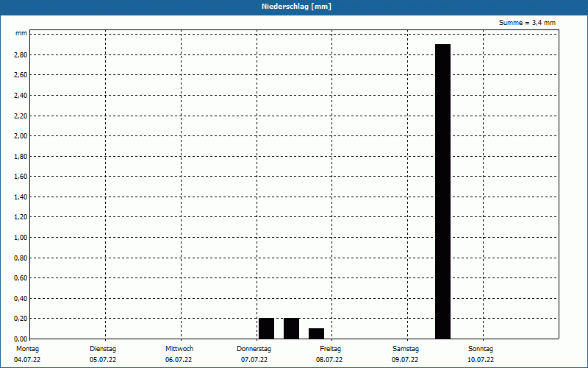Image resolution: width=588 pixels, height=368 pixels.
Task: Click the 'Freitag' day label
Action: point(330,349)
